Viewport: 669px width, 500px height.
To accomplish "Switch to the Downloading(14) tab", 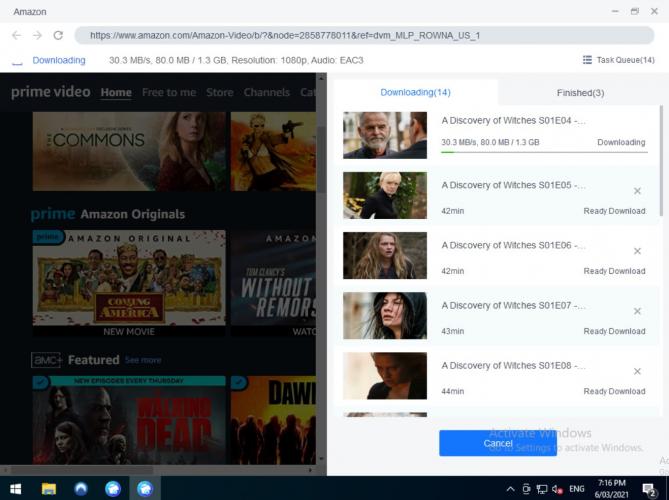I will point(415,93).
